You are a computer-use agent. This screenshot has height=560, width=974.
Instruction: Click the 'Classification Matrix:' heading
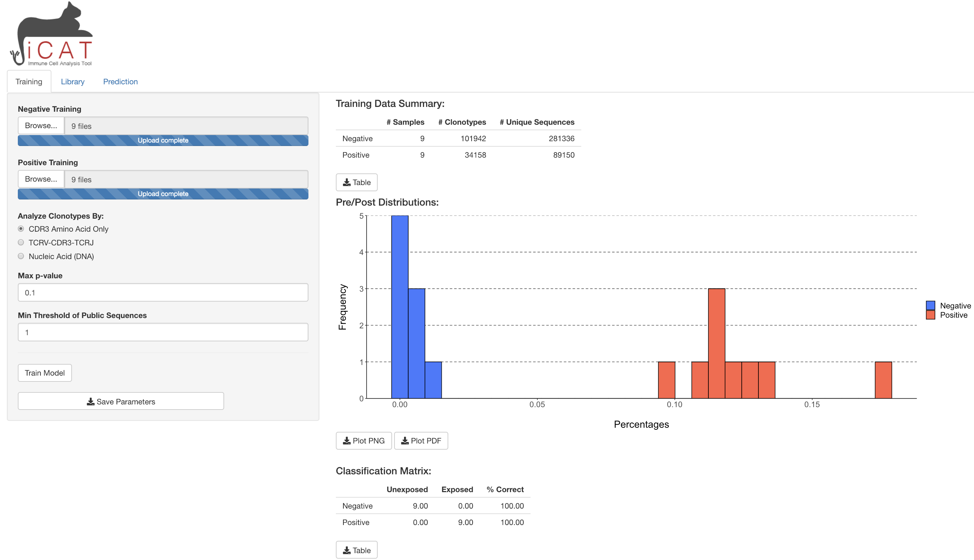(x=383, y=471)
